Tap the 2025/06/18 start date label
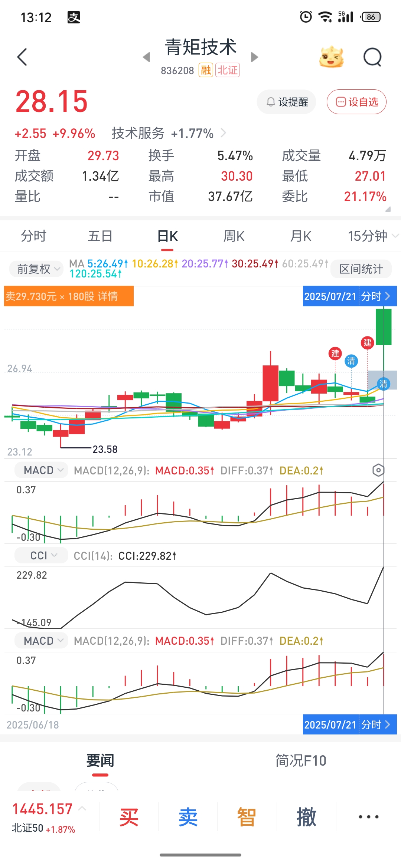This screenshot has height=868, width=401. (33, 725)
